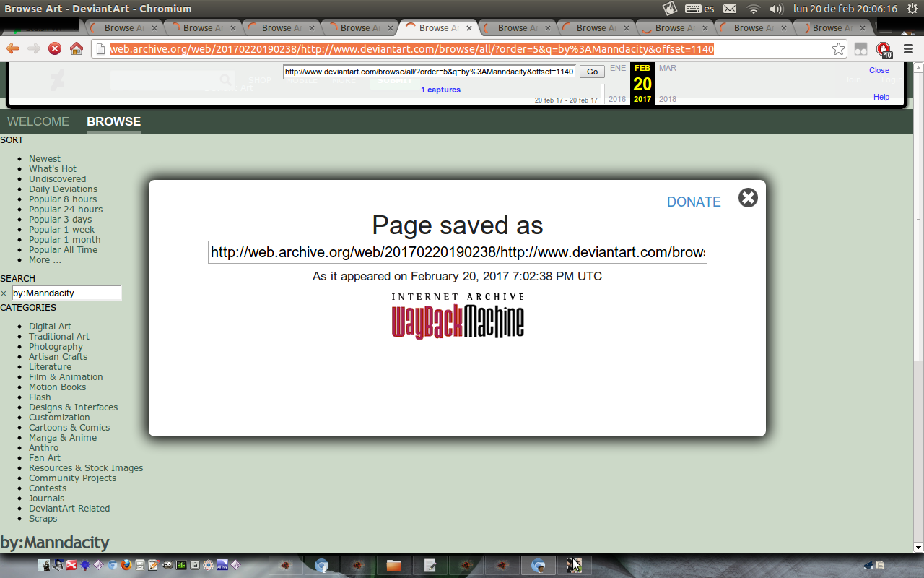The image size is (924, 578).
Task: Close the Wayback toolbar
Action: point(879,70)
